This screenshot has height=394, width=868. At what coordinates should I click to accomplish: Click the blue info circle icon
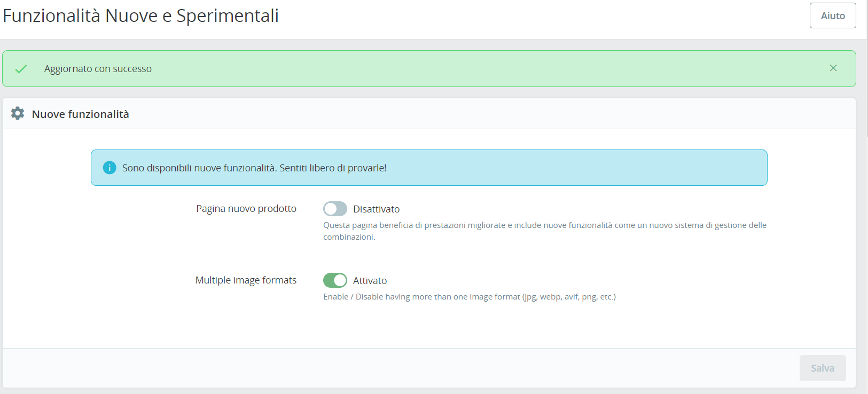(x=110, y=168)
